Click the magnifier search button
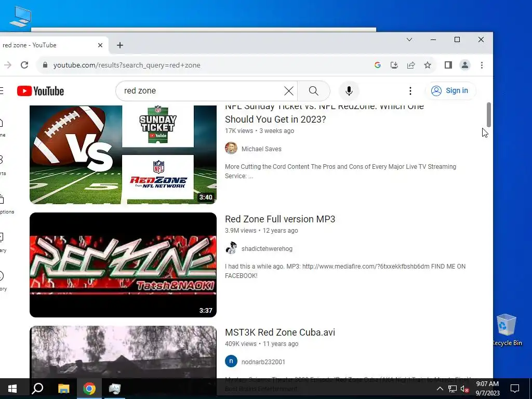The image size is (532, 399). pos(313,91)
